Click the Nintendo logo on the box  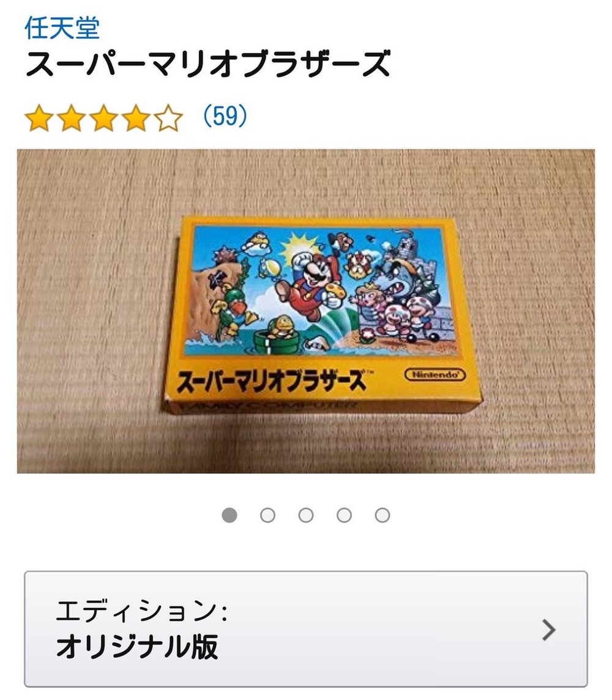[435, 374]
